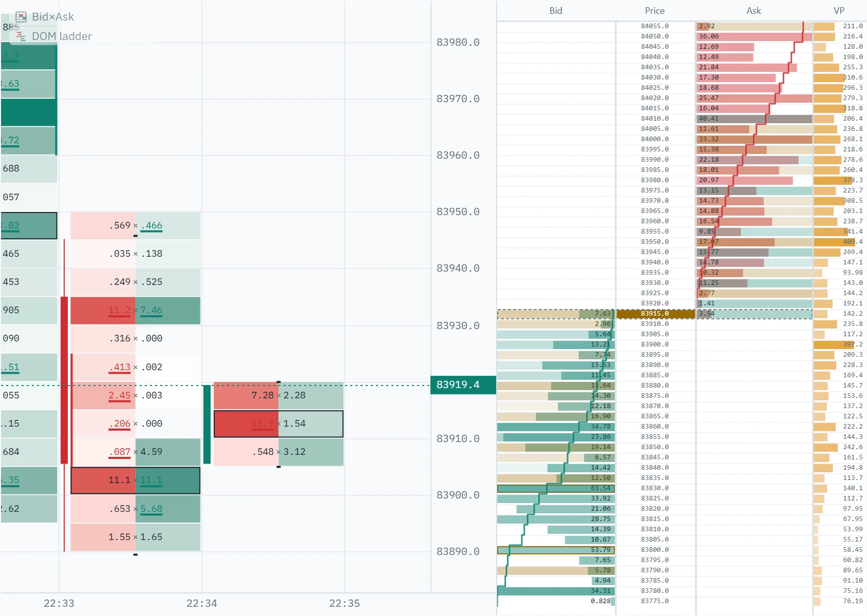
Task: Click footprint cell .548 × 3.12
Action: pos(278,452)
